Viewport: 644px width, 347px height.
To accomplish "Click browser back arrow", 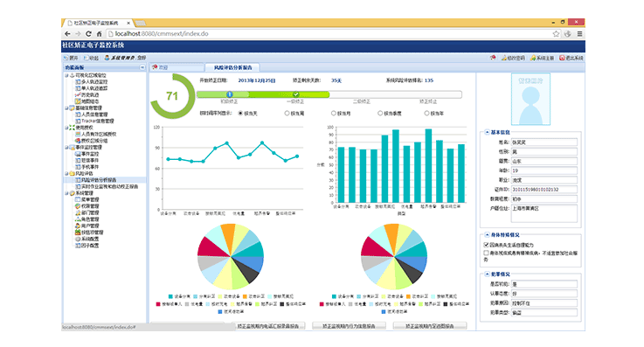I will (x=68, y=34).
